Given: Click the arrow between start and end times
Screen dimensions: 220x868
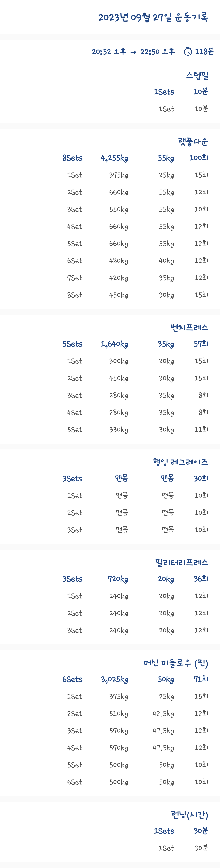Looking at the screenshot, I should click(x=133, y=52).
